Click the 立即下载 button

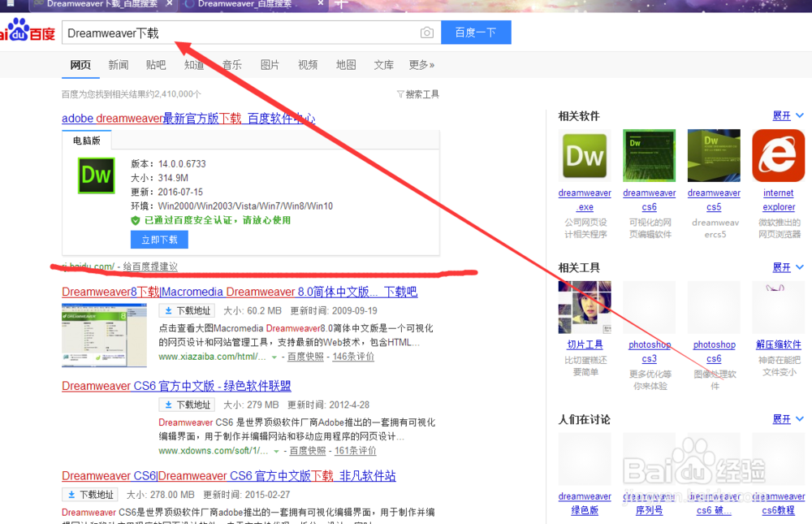pyautogui.click(x=159, y=240)
